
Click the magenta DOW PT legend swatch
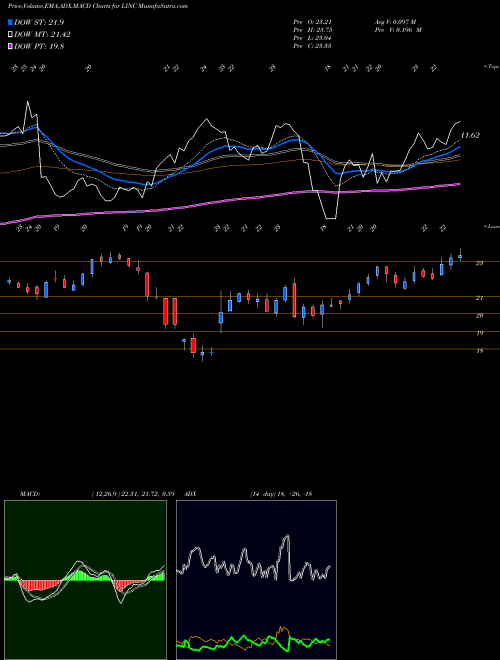10,46
